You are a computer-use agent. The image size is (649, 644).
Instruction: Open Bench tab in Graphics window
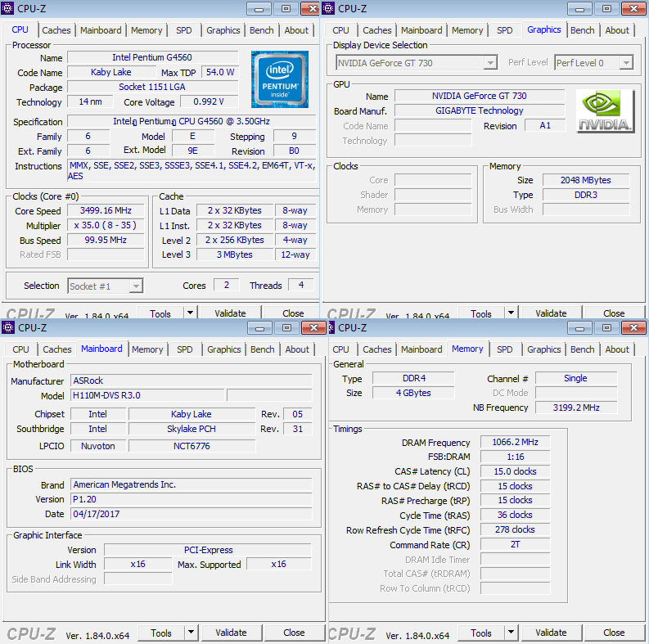pos(583,30)
